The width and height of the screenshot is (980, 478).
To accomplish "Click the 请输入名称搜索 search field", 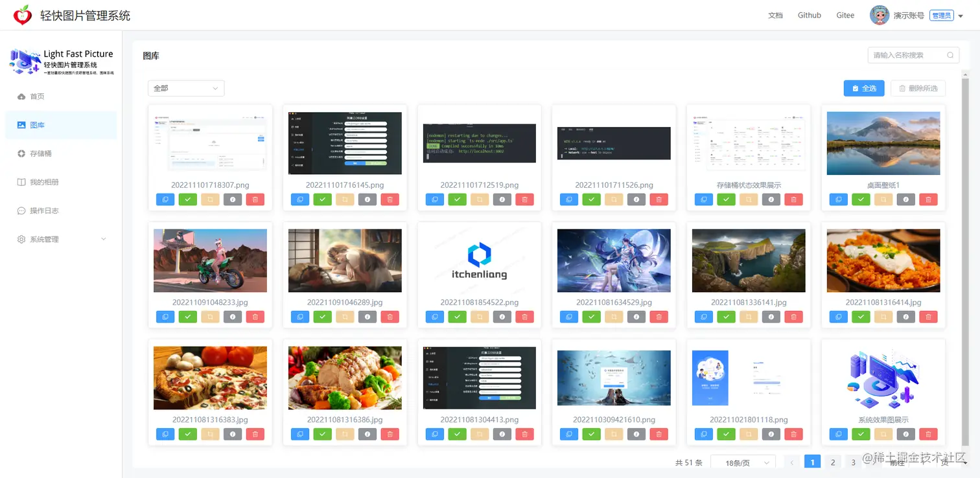I will 913,55.
